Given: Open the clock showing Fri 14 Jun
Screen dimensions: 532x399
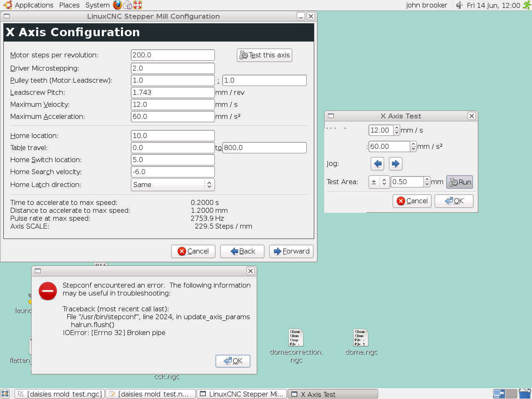Looking at the screenshot, I should pos(493,5).
